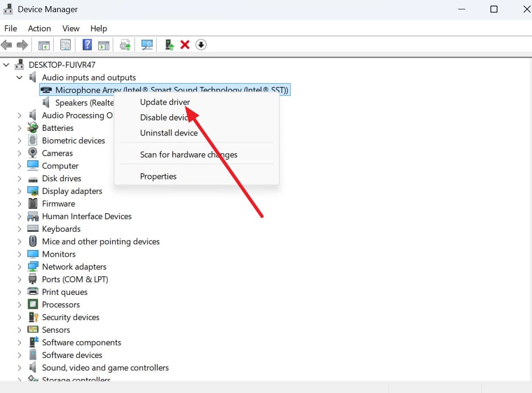Open Properties from the context menu
The width and height of the screenshot is (532, 393).
coord(158,177)
